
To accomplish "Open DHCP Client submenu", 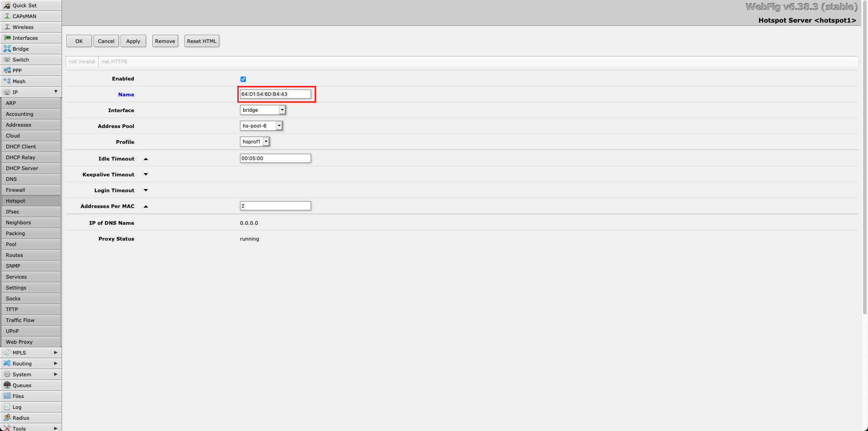I will [31, 147].
